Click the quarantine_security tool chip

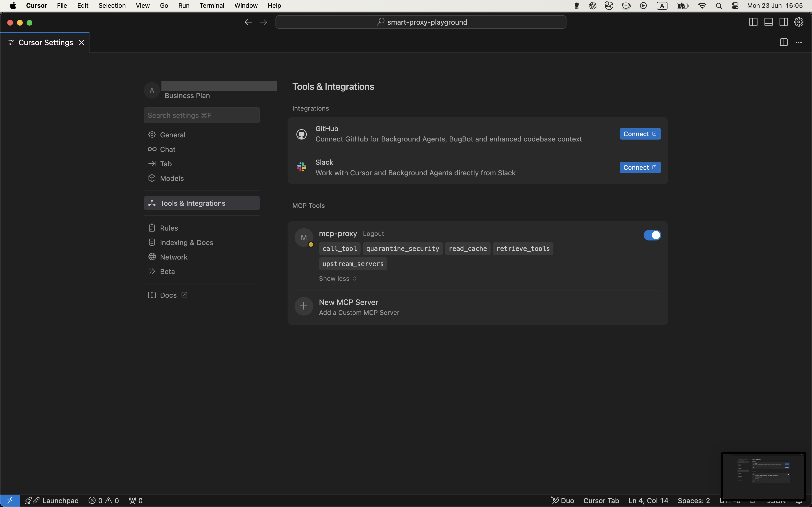click(x=402, y=248)
